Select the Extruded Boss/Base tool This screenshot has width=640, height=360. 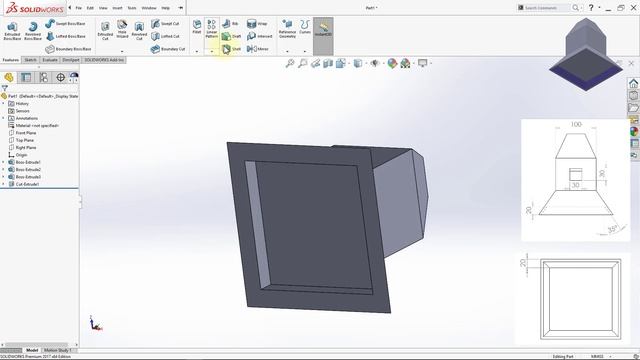pyautogui.click(x=12, y=31)
